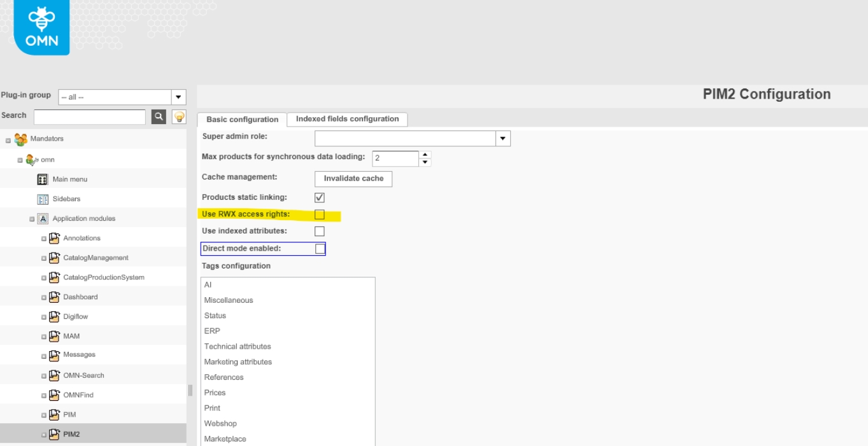
Task: Click the Dashboard module icon
Action: click(x=54, y=297)
